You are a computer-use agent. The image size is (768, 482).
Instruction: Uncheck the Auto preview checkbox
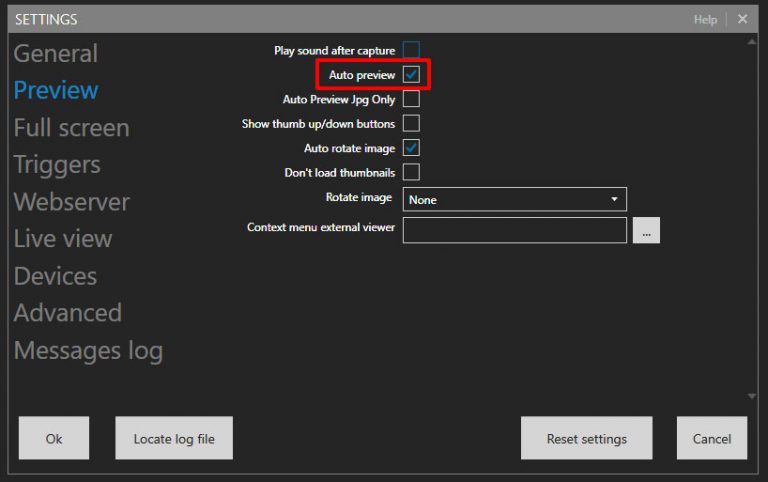pyautogui.click(x=411, y=75)
